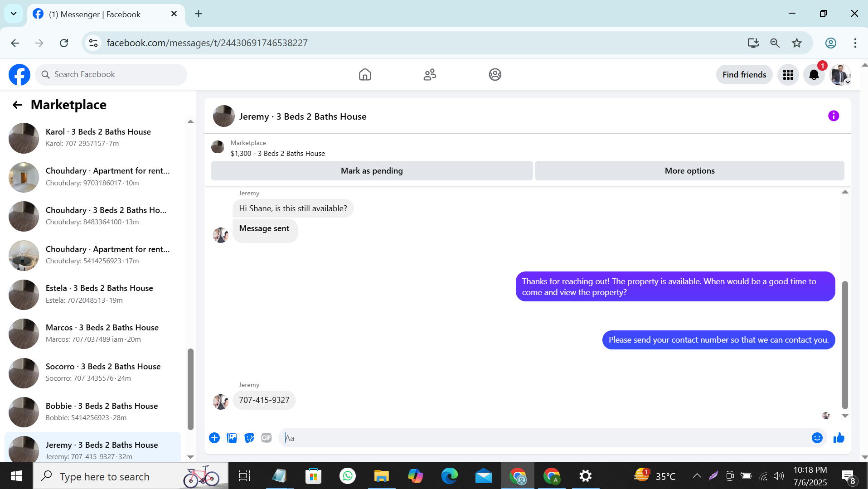868x489 pixels.
Task: Open File Explorer from the taskbar
Action: (x=381, y=476)
